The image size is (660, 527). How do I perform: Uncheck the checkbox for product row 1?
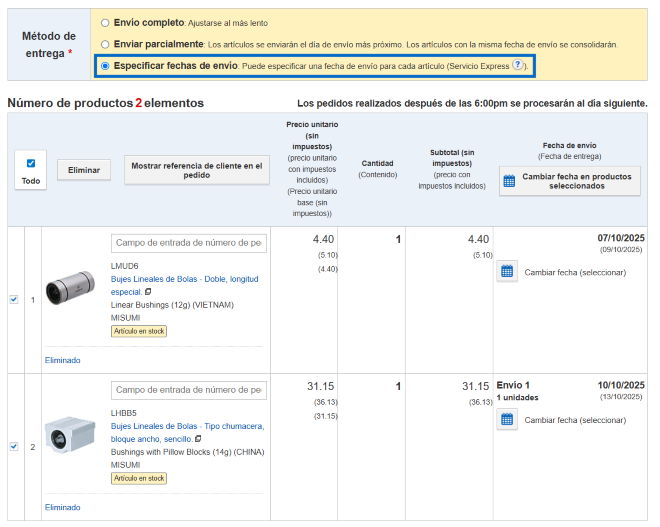click(14, 299)
